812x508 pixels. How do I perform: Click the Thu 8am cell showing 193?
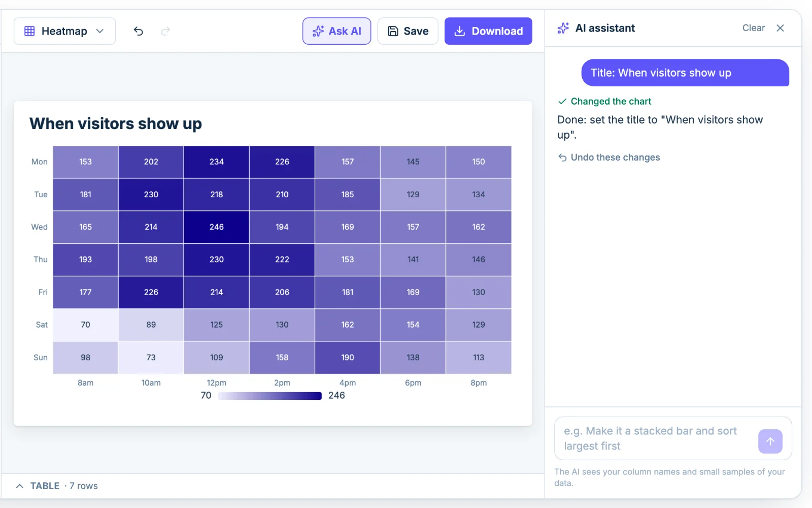point(86,260)
